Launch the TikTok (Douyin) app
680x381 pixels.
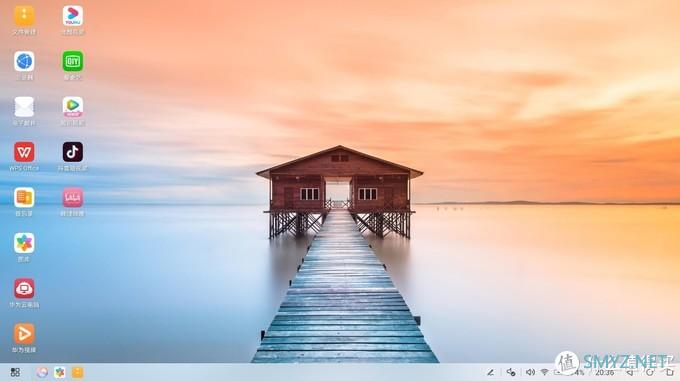point(72,152)
